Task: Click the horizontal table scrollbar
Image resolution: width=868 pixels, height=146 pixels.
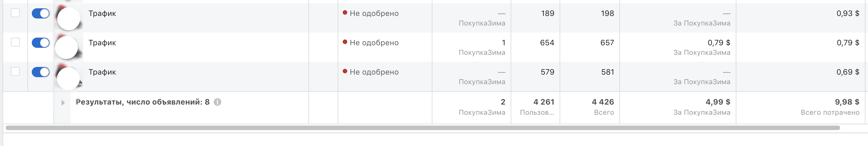Action: pos(423,128)
